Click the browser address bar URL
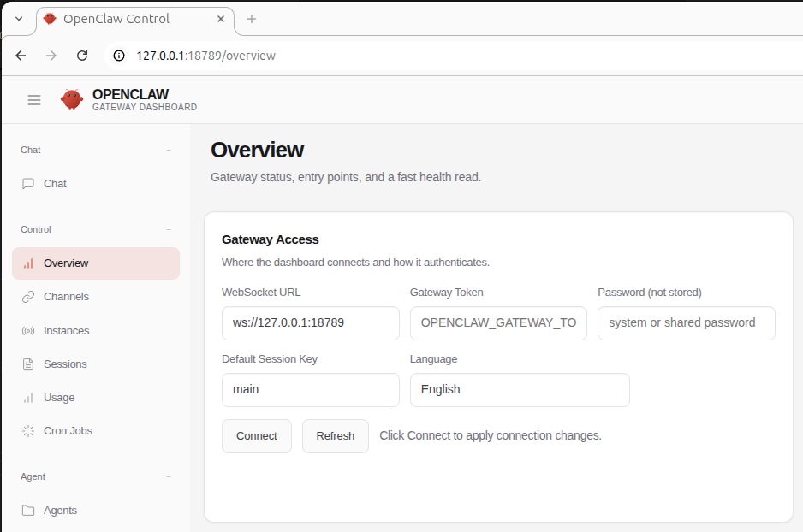803x532 pixels. pyautogui.click(x=205, y=56)
